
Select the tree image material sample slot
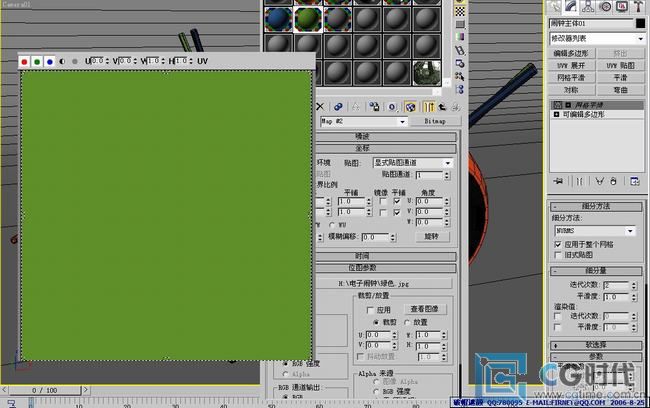[x=427, y=73]
